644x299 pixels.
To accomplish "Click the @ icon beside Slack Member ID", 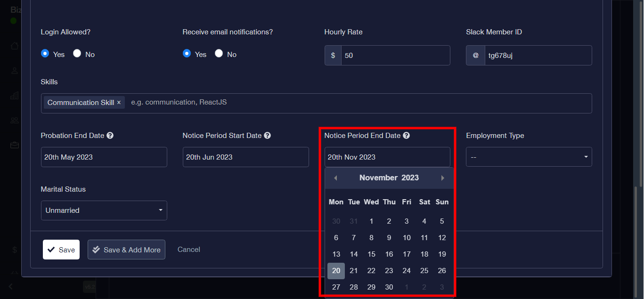I will [475, 56].
